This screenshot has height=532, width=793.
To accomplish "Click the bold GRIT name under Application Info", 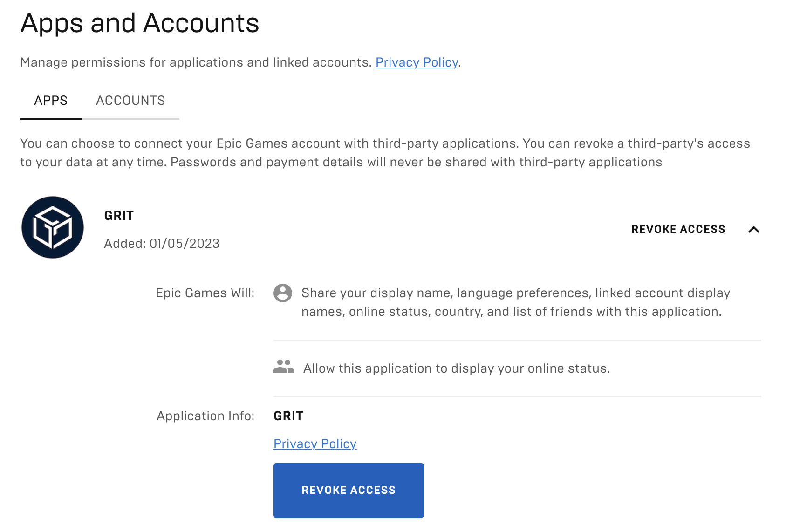I will tap(288, 416).
